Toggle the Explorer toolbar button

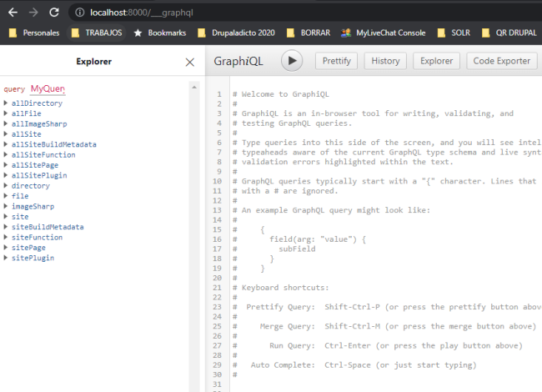point(436,61)
